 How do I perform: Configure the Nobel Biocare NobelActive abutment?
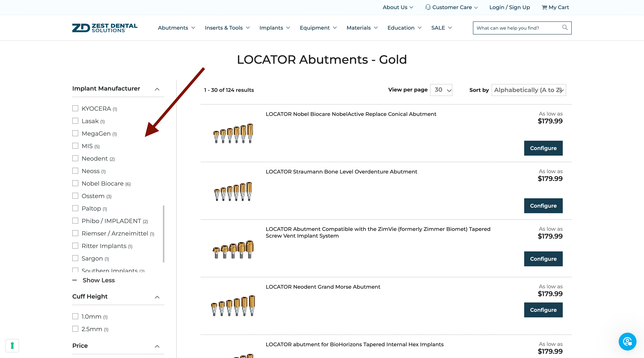543,148
